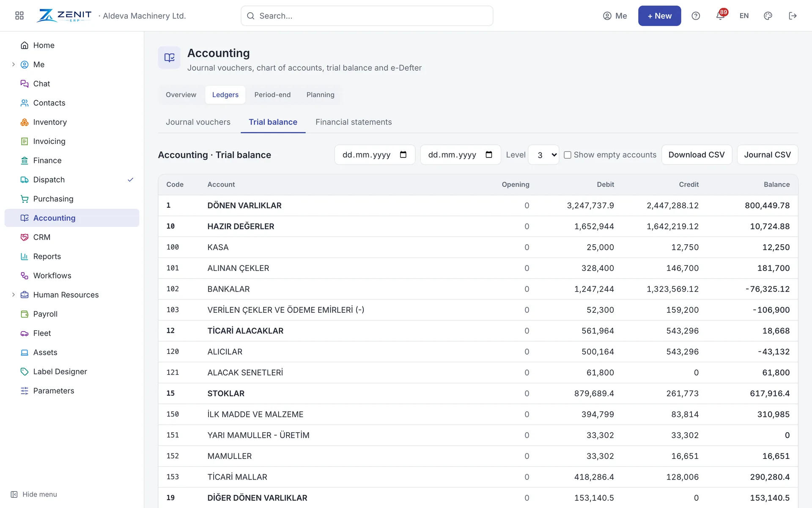The width and height of the screenshot is (812, 508).
Task: Click Download CSV button
Action: (697, 155)
